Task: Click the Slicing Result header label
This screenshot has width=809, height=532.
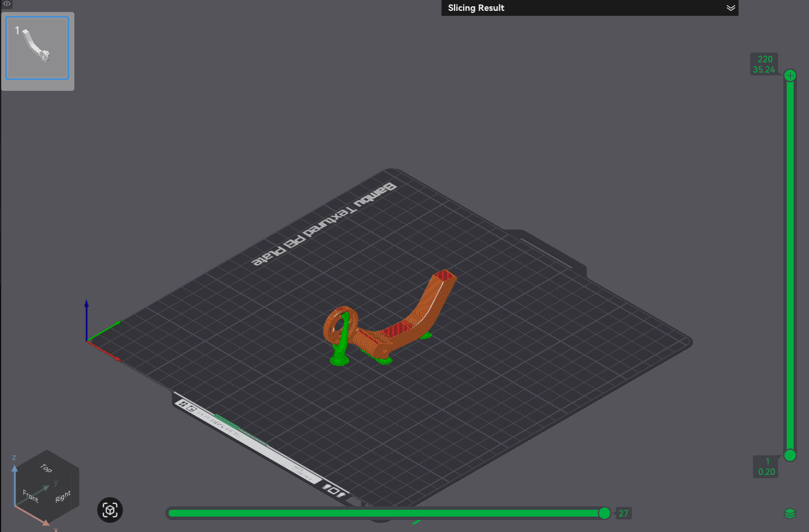Action: click(476, 8)
